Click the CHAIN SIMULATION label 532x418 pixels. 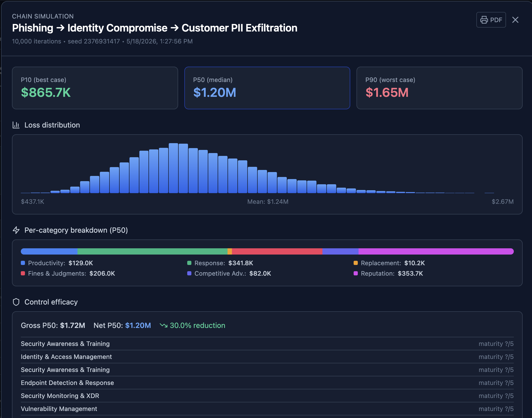pyautogui.click(x=43, y=16)
